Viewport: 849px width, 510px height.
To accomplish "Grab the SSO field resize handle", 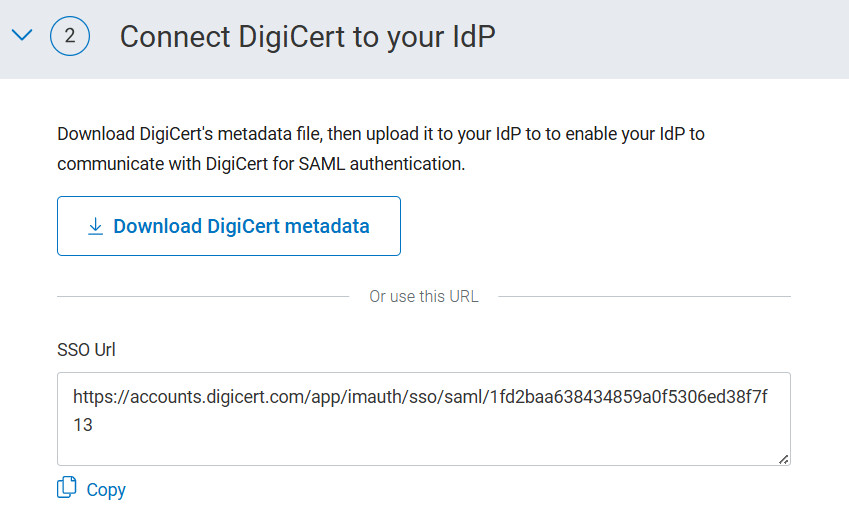I will click(783, 459).
